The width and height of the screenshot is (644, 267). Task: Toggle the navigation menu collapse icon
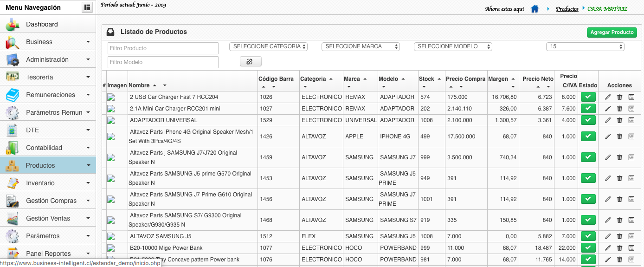pyautogui.click(x=87, y=7)
